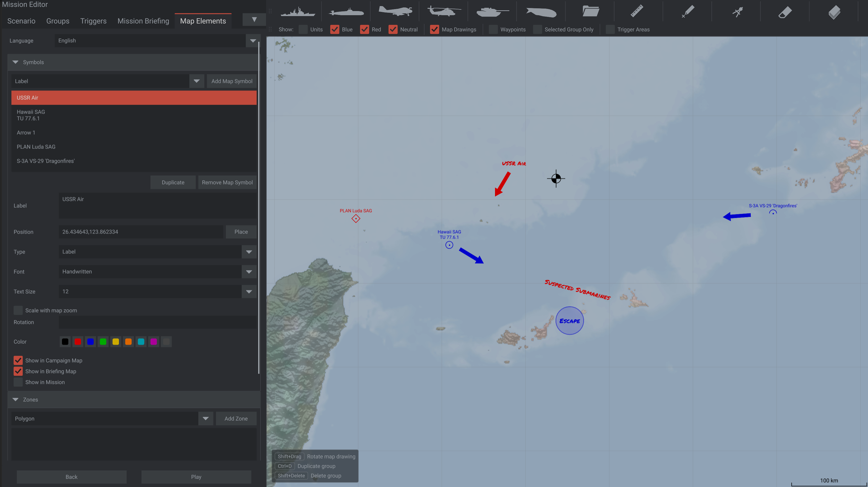Collapse the Symbols section
The image size is (868, 487).
[15, 62]
